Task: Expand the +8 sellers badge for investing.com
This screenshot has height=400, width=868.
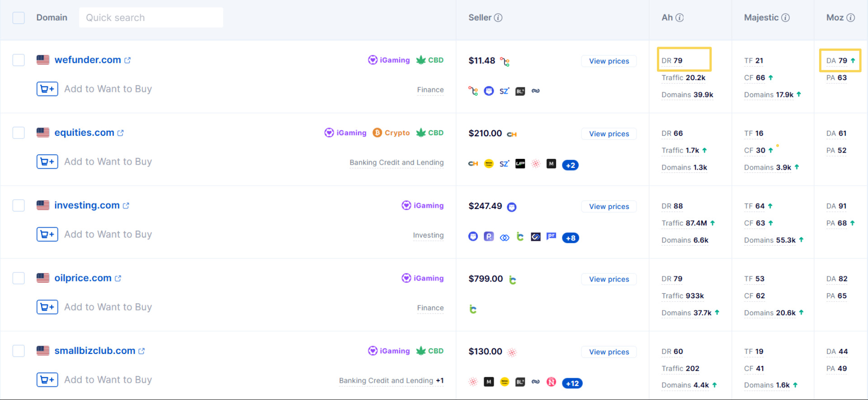Action: (x=571, y=238)
